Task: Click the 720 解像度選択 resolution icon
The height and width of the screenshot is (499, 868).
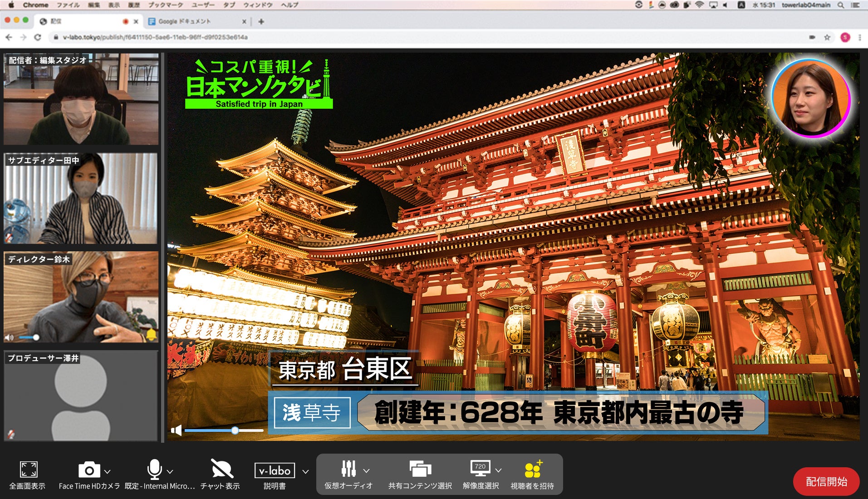Action: pyautogui.click(x=480, y=467)
